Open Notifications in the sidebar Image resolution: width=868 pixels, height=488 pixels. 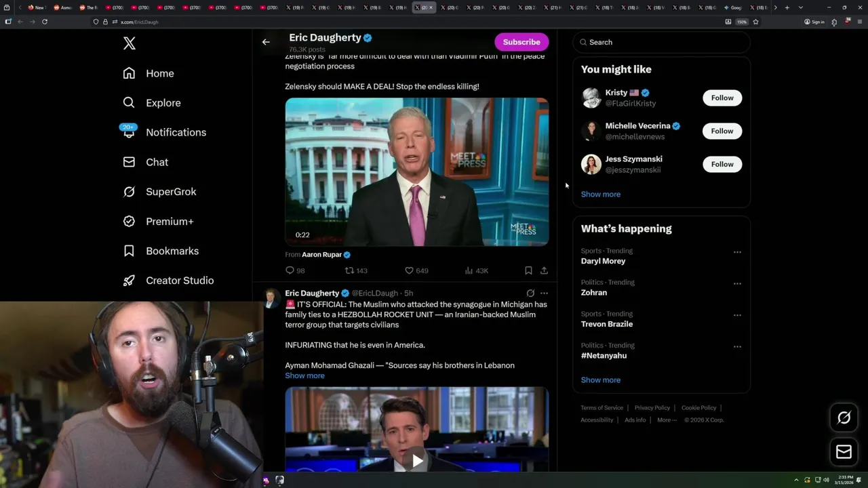click(x=165, y=132)
